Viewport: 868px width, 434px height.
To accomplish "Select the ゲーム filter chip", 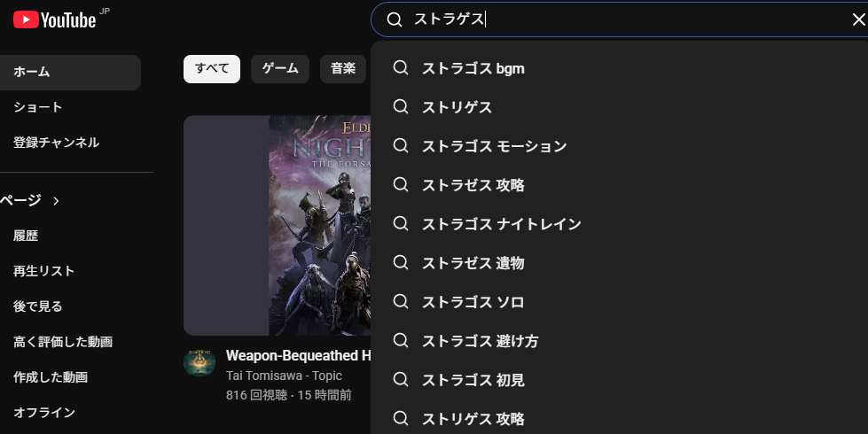I will (280, 68).
